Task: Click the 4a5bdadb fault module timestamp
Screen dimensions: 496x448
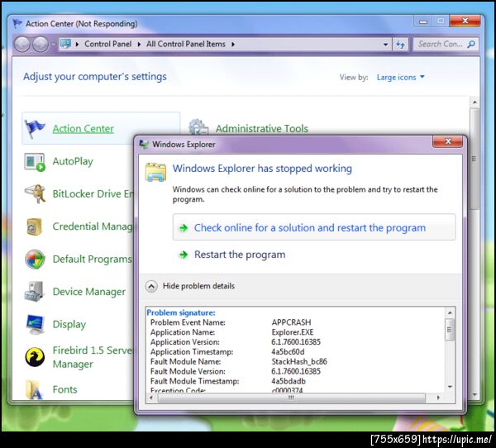Action: point(289,381)
